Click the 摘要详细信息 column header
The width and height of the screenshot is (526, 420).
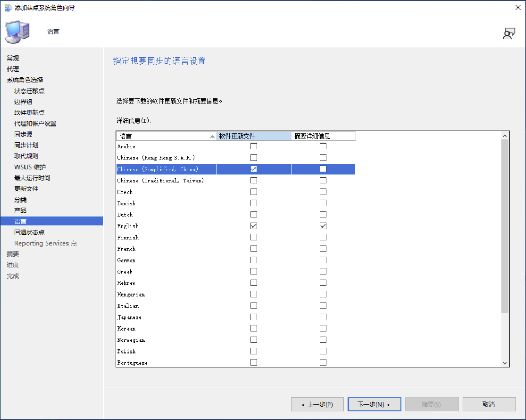click(324, 136)
